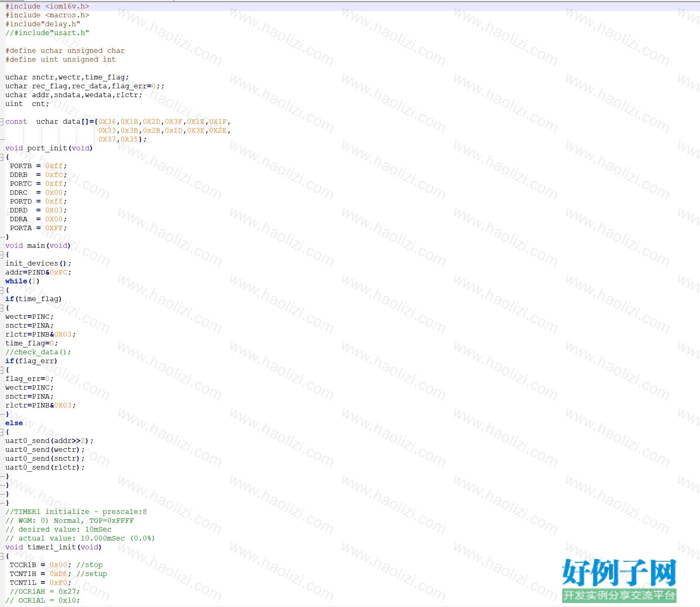The width and height of the screenshot is (700, 607).
Task: Click array row starting with 0X33
Action: click(164, 131)
